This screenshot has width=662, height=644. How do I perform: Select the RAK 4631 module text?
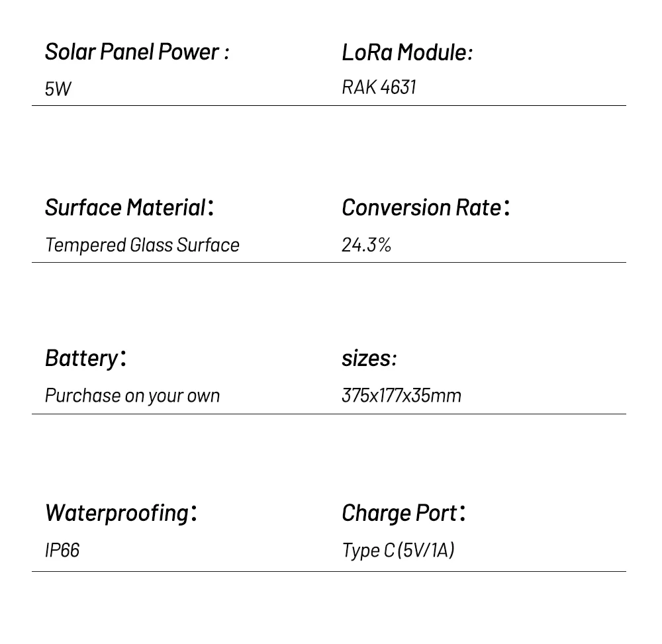click(x=379, y=87)
